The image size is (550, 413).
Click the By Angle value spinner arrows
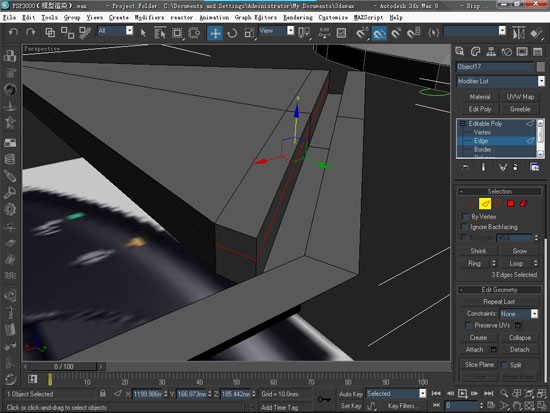536,237
